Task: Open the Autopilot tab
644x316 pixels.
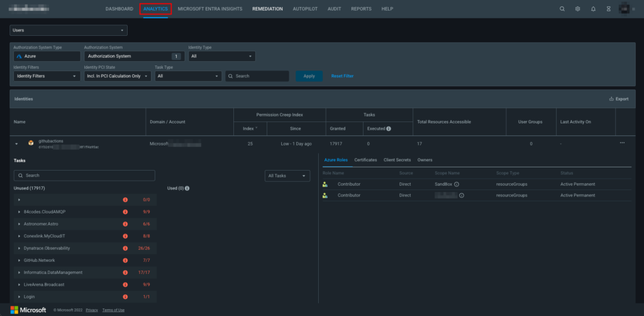Action: [305, 9]
